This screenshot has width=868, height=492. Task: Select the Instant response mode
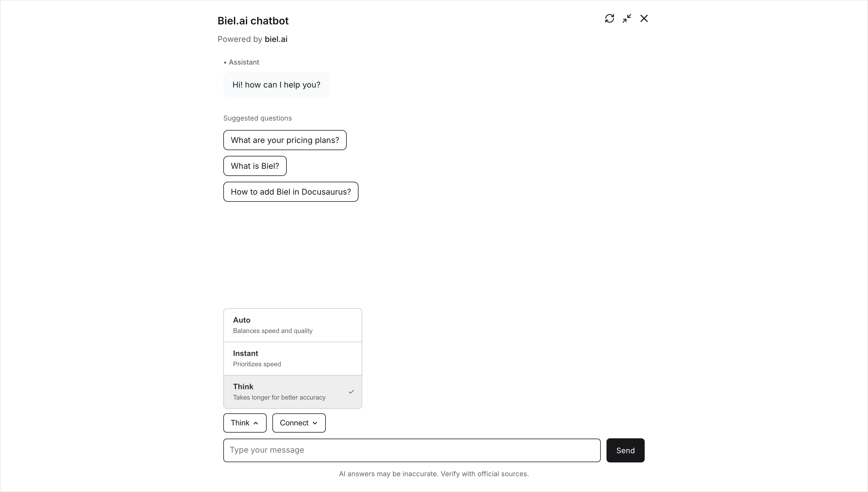pos(292,358)
